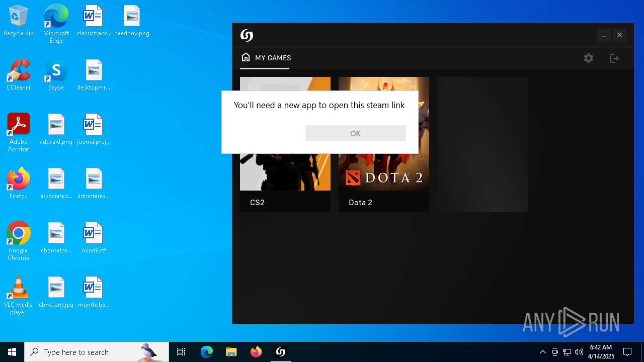Select the Google Chrome desktop shortcut
The height and width of the screenshot is (362, 644).
(19, 241)
